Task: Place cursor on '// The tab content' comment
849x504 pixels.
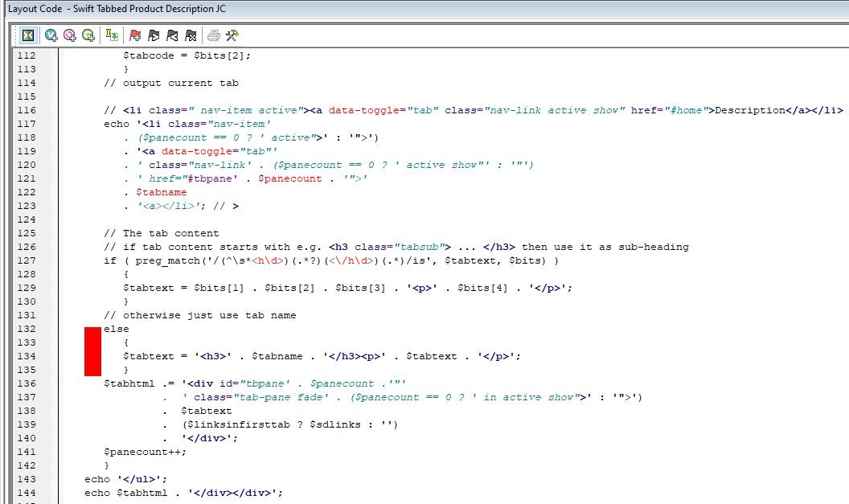Action: [x=161, y=233]
